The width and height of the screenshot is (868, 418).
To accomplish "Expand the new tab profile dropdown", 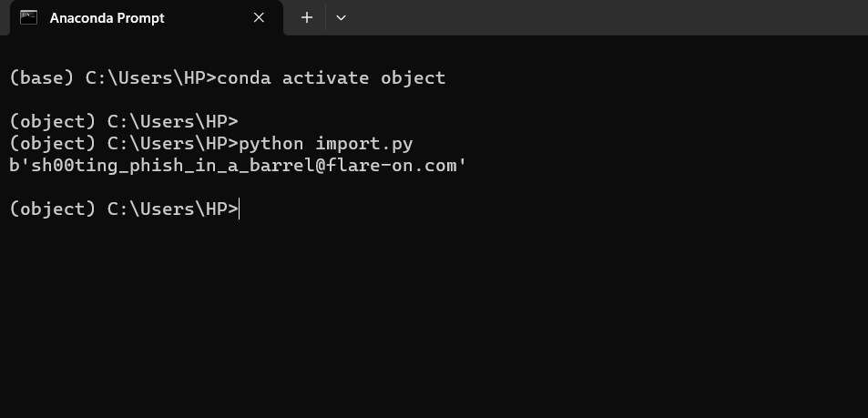I will click(x=342, y=17).
